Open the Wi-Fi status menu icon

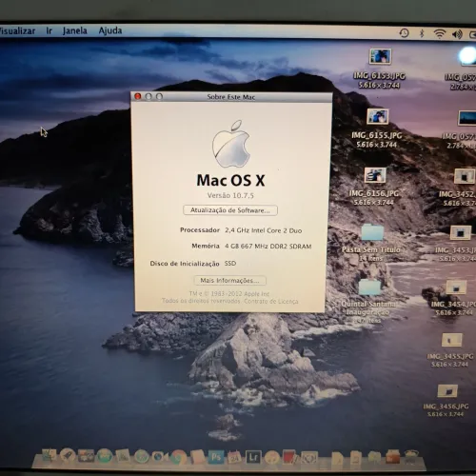(x=439, y=33)
